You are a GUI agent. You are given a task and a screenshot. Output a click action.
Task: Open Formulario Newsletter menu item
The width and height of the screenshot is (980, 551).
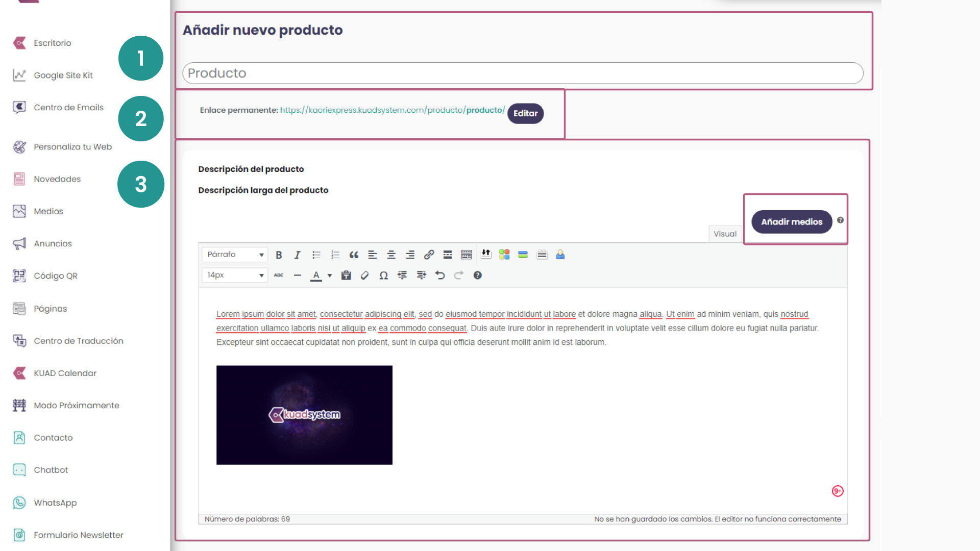coord(78,535)
